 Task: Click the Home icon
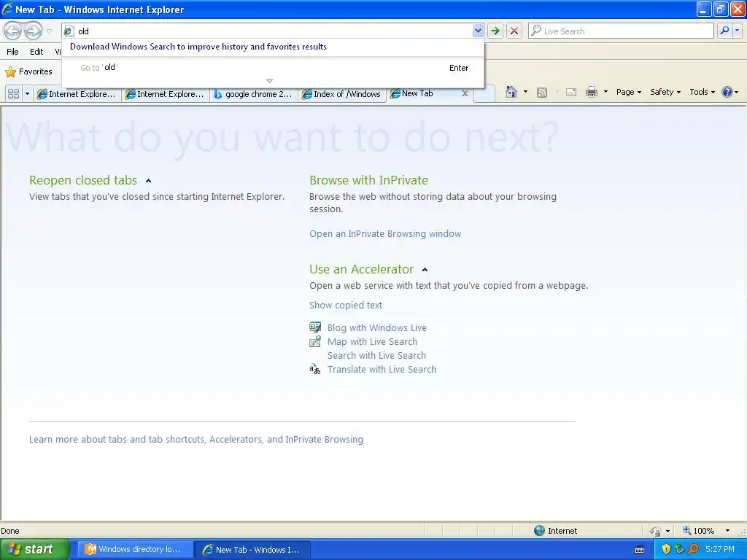pyautogui.click(x=511, y=92)
